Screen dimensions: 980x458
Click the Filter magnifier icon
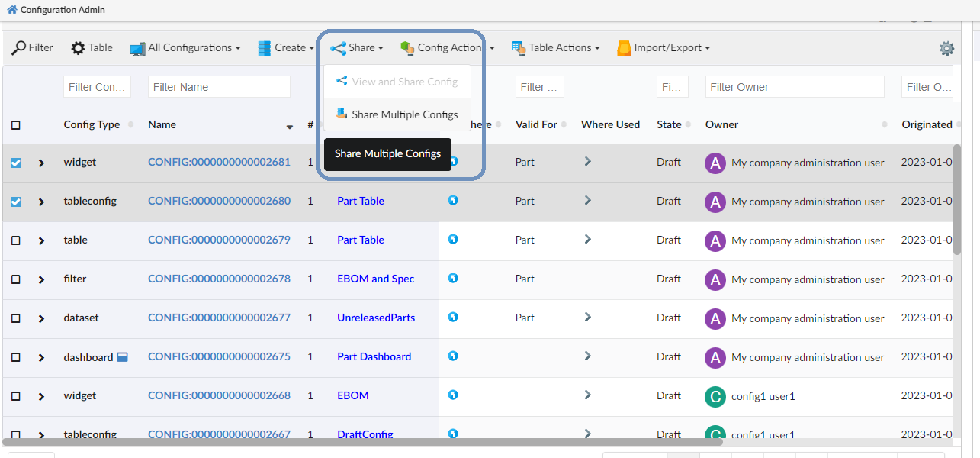coord(20,48)
